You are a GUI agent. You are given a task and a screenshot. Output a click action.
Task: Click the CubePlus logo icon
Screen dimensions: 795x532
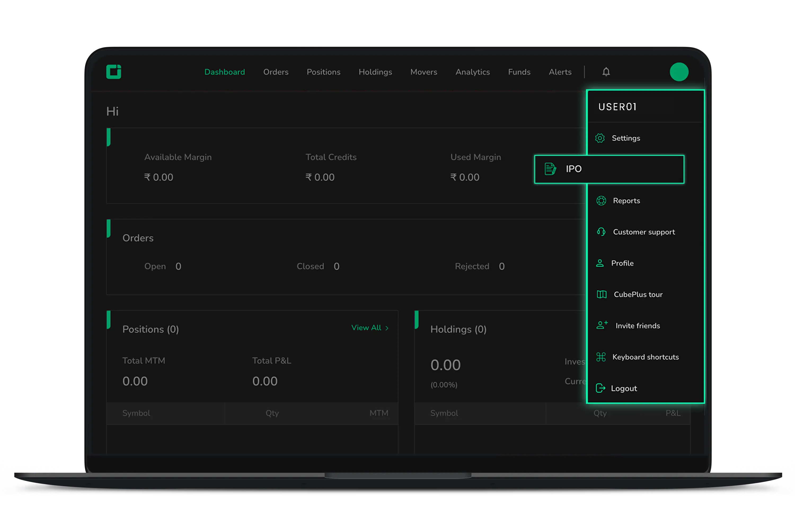114,72
